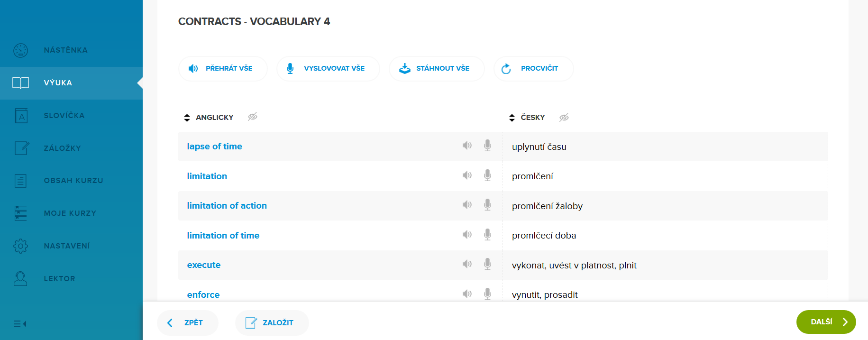Image resolution: width=868 pixels, height=340 pixels.
Task: Record pronunciation for "lapse of time"
Action: [487, 146]
